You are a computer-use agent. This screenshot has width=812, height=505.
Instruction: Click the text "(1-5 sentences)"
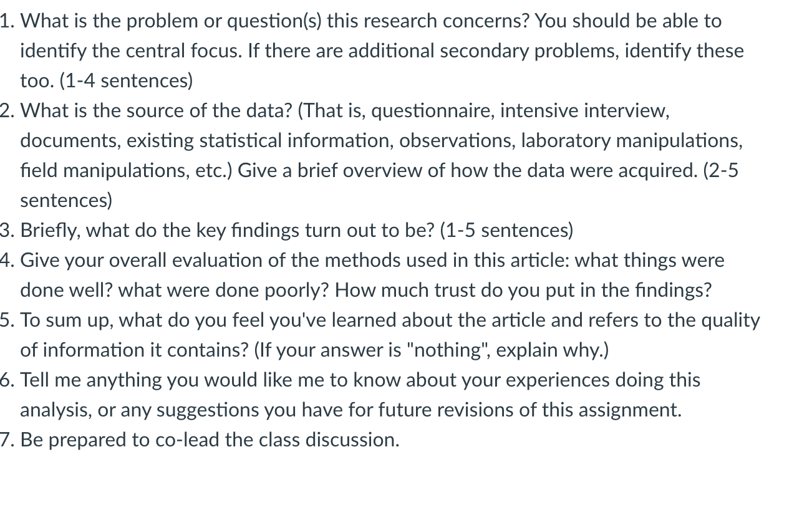506,230
